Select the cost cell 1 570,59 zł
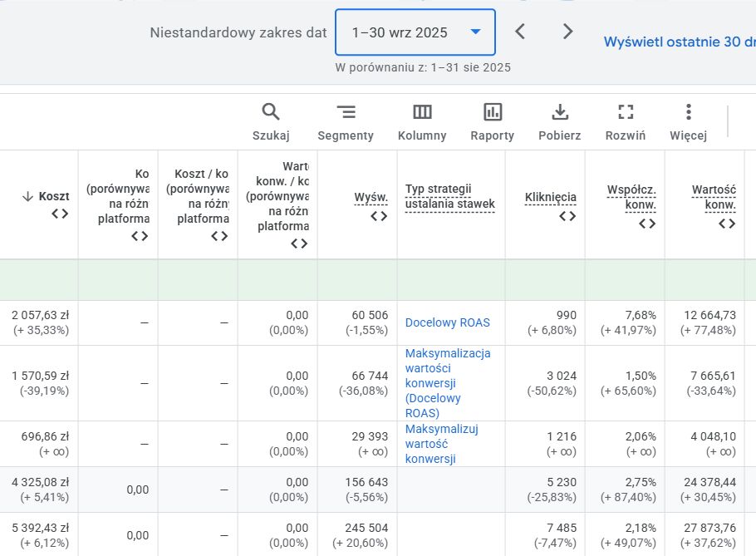Image resolution: width=756 pixels, height=556 pixels. [41, 376]
